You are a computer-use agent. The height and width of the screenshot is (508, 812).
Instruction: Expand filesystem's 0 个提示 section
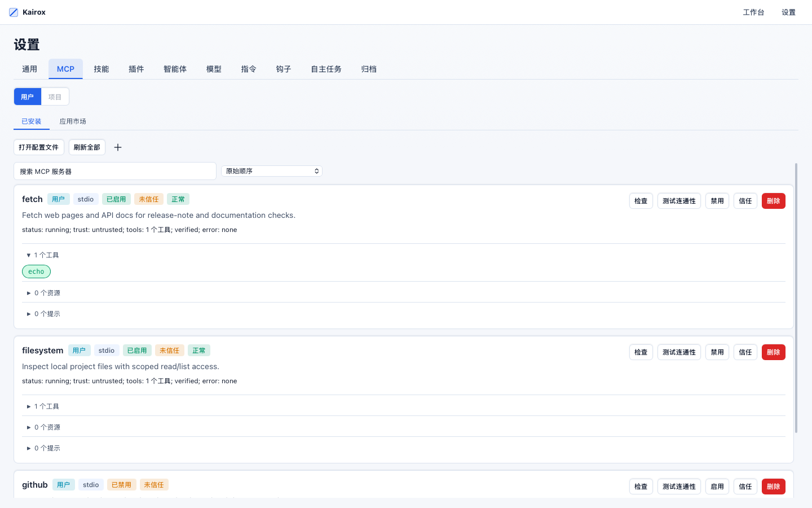pyautogui.click(x=43, y=448)
